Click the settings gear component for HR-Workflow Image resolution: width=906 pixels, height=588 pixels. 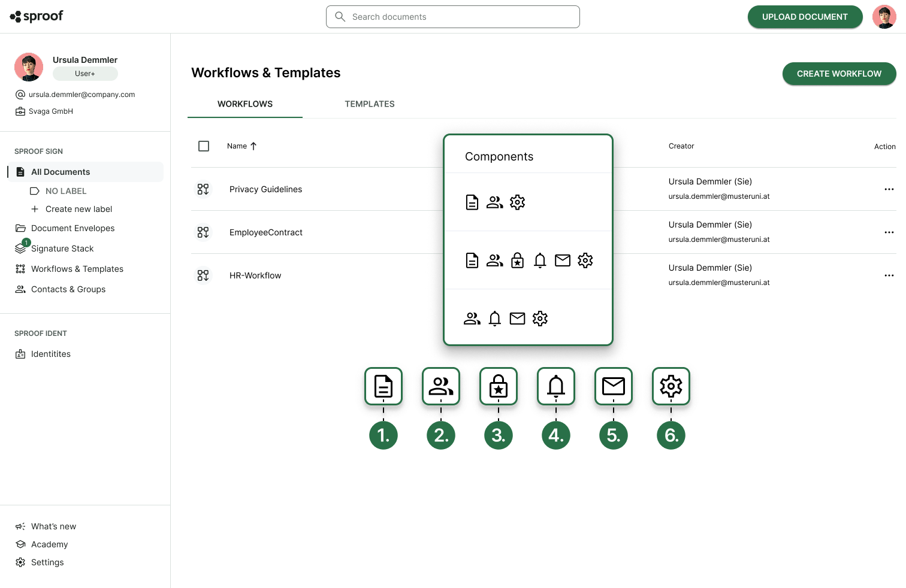tap(540, 319)
